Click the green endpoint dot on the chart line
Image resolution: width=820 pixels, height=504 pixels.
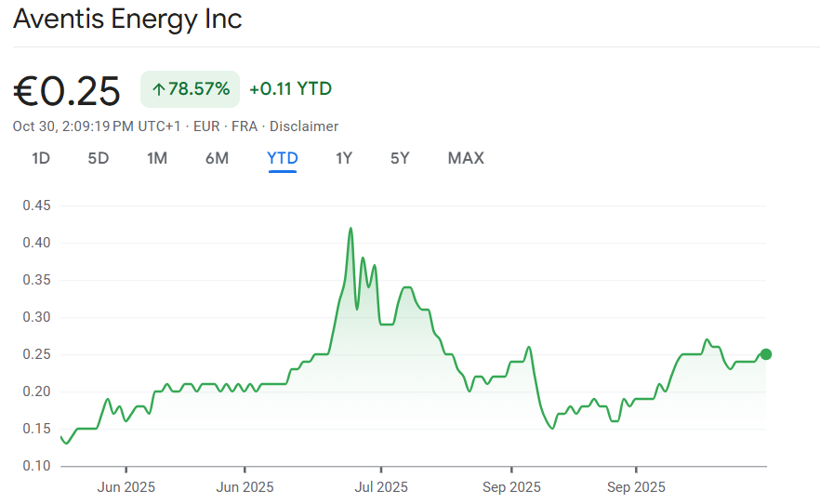[x=766, y=354]
